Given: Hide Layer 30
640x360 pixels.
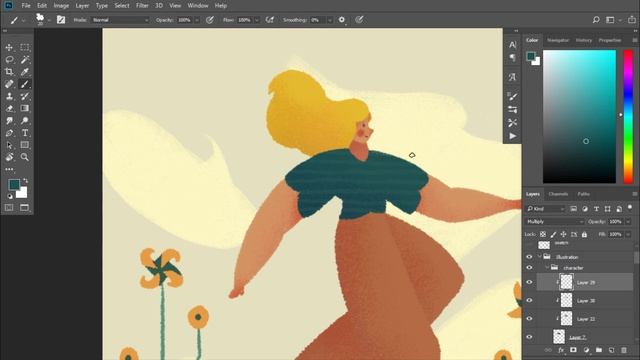Looking at the screenshot, I should 529,300.
